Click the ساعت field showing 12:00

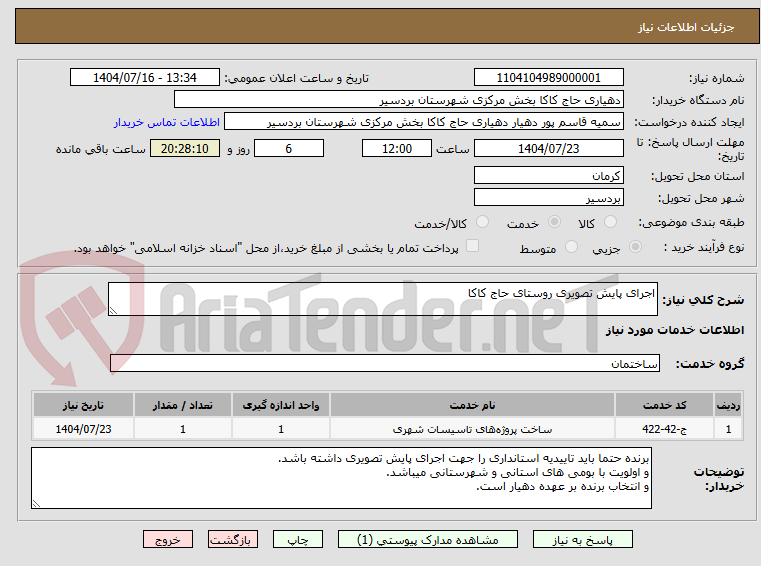tap(397, 149)
